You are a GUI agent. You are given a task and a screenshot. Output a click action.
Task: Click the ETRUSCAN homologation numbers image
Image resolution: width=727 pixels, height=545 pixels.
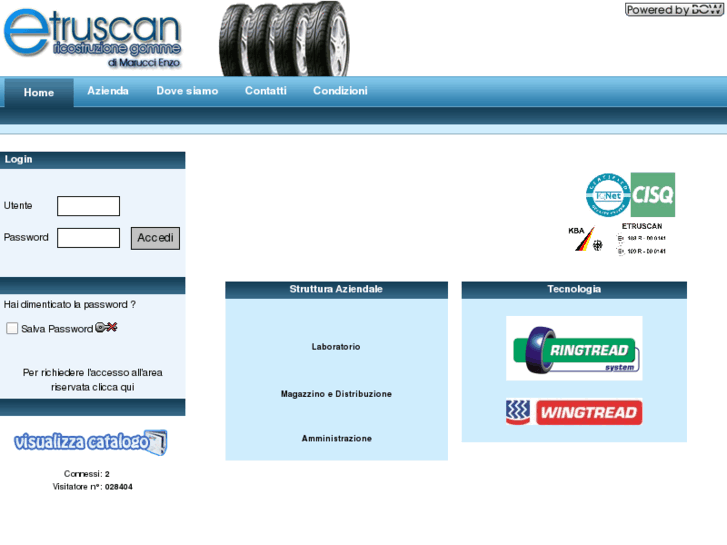[642, 239]
